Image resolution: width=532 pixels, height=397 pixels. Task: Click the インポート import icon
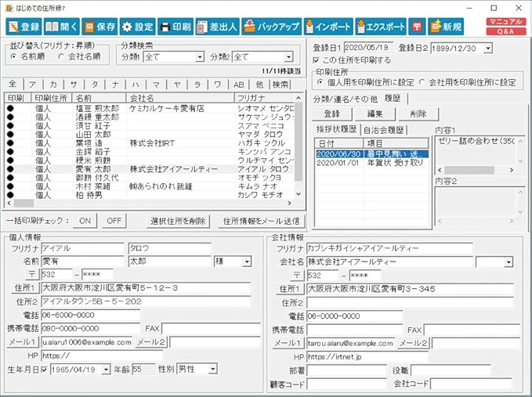tap(326, 27)
